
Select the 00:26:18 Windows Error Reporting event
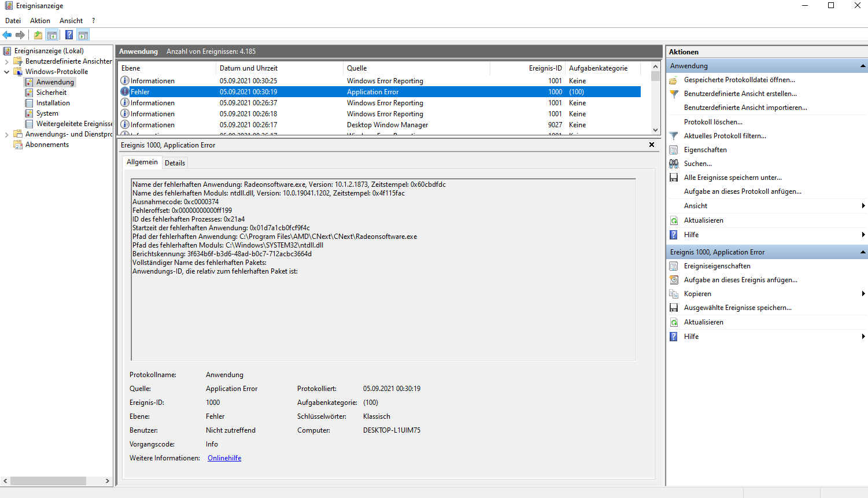coord(379,114)
